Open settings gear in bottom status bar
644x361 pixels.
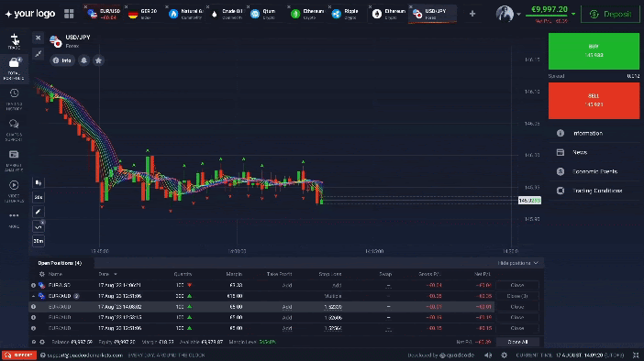tap(504, 356)
